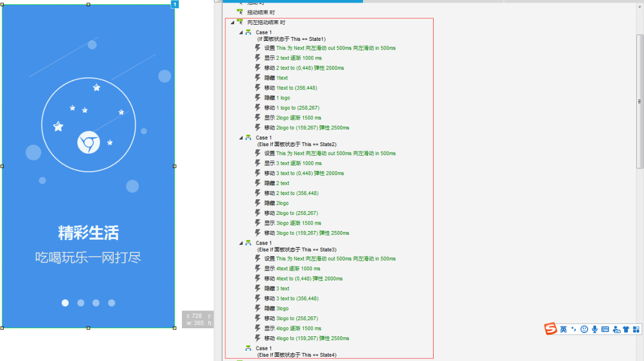Click the 吃喝玩乐一网打尽 subtitle on the canvas
Viewport: 644px width, 361px height.
(x=89, y=257)
